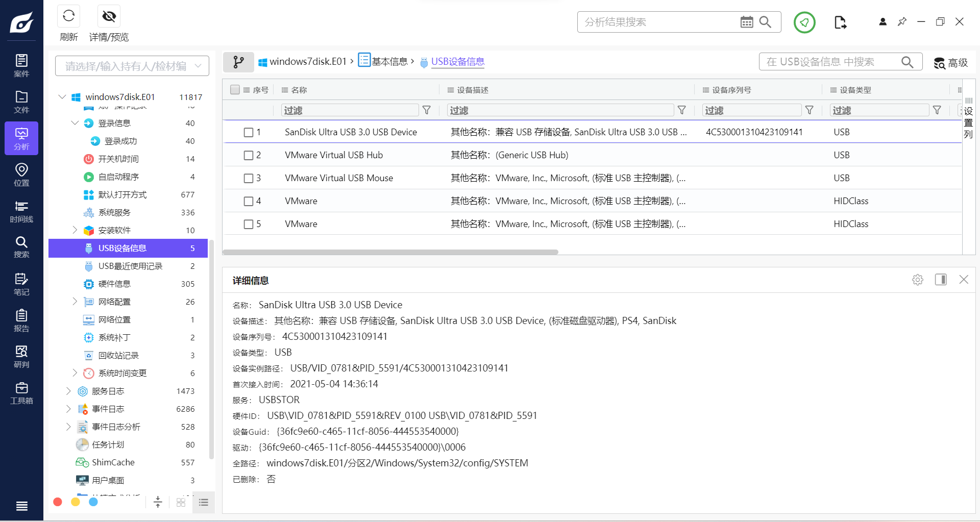Collapse the 登录信息 tree node
Viewport: 980px width, 522px height.
point(75,123)
